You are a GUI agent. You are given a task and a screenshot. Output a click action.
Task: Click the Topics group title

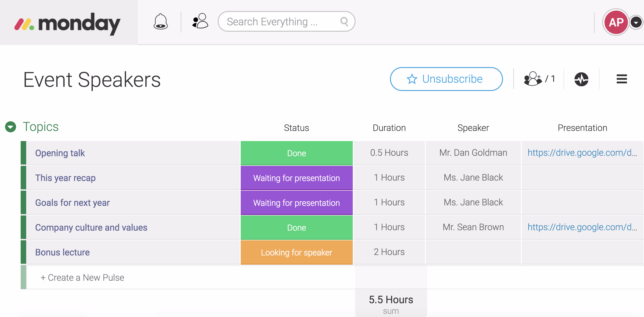point(40,127)
